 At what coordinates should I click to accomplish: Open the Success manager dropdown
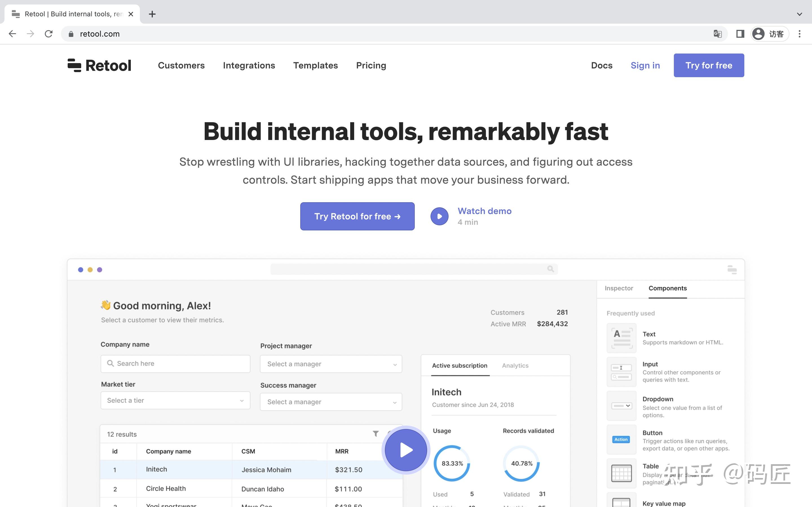tap(331, 402)
